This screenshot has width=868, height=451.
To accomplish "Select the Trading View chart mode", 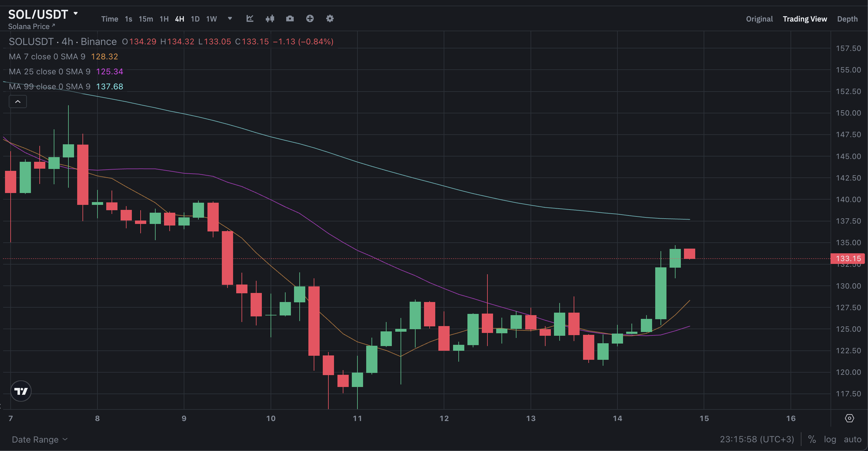I will tap(805, 19).
